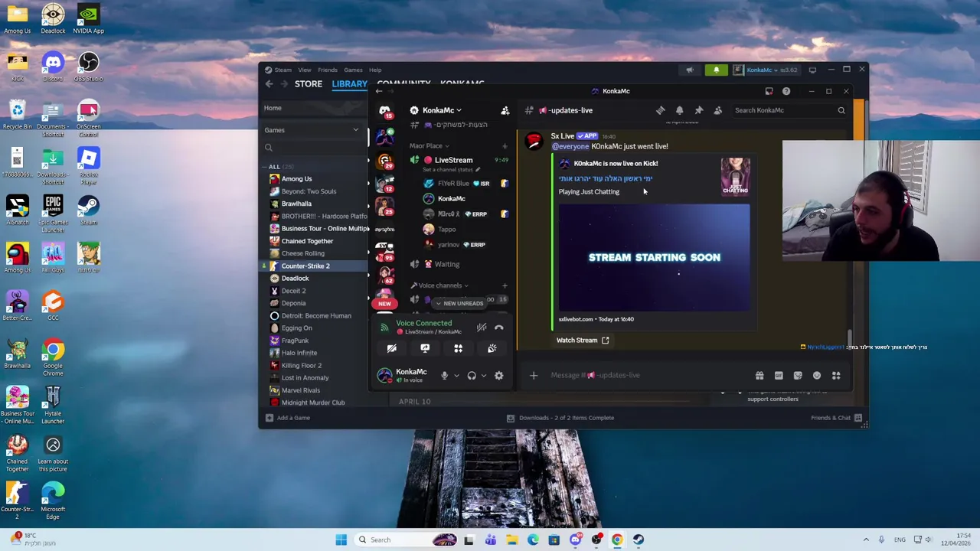Open Steam announcements megaphone icon

(x=690, y=70)
